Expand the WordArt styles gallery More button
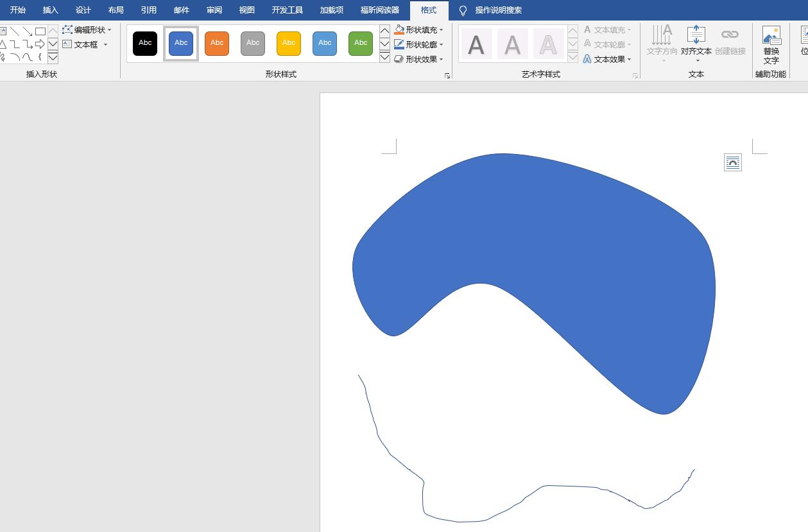 coord(572,58)
